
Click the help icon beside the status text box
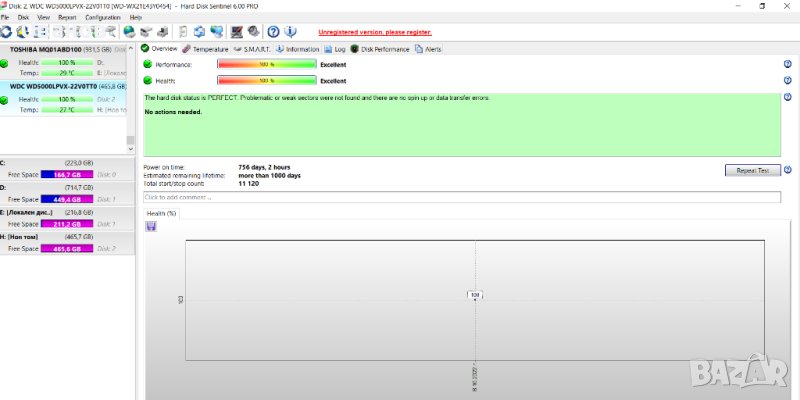[x=788, y=98]
